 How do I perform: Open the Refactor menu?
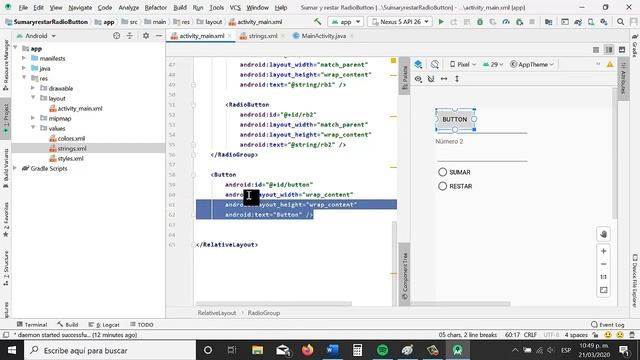tap(156, 7)
